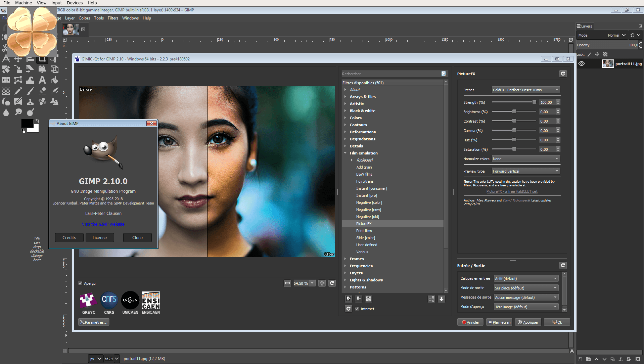Toggle lock alpha channel checkerboard icon
The width and height of the screenshot is (644, 364).
click(605, 54)
